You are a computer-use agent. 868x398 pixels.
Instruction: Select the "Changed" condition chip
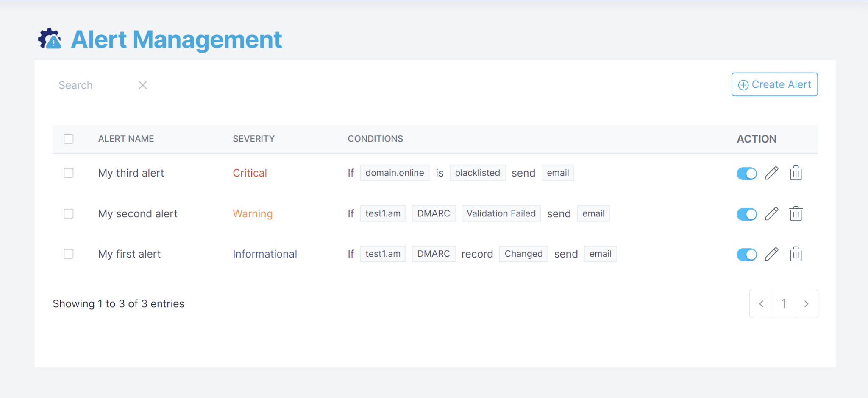(x=523, y=254)
